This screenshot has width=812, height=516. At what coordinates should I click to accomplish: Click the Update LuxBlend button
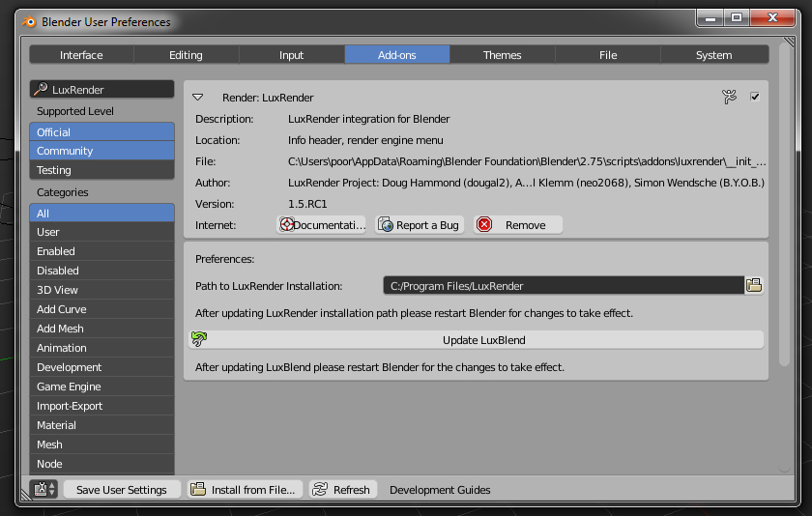point(476,340)
